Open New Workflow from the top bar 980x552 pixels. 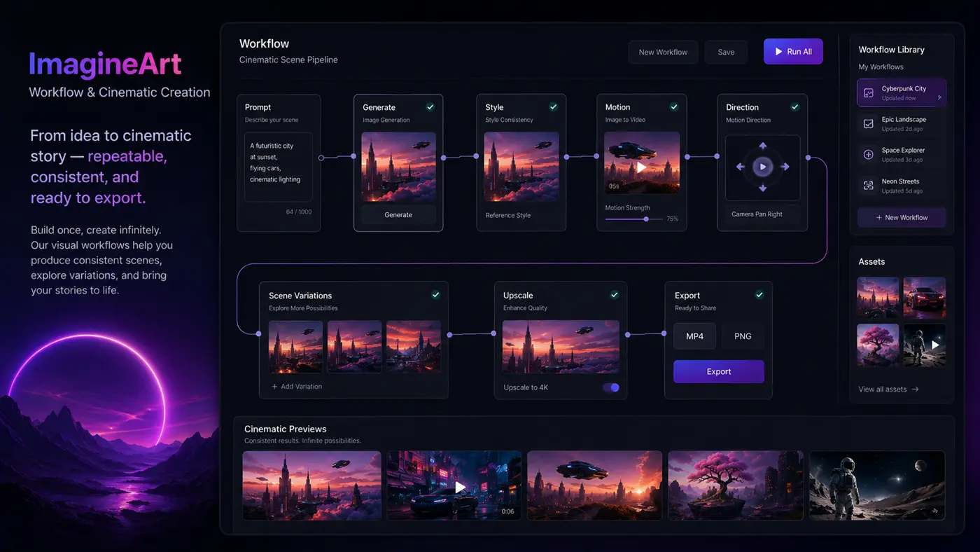click(x=663, y=52)
